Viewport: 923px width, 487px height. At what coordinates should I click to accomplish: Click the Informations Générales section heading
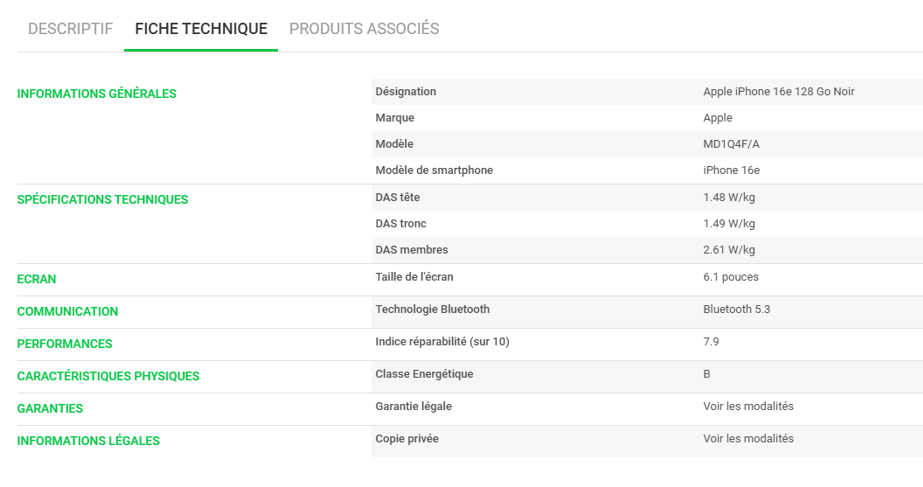[x=96, y=94]
